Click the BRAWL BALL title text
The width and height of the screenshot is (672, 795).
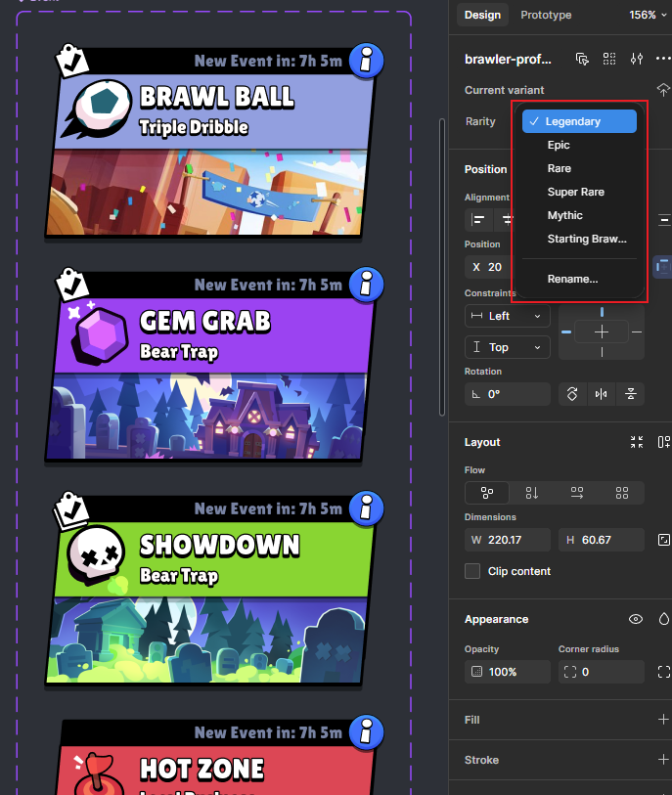click(216, 97)
